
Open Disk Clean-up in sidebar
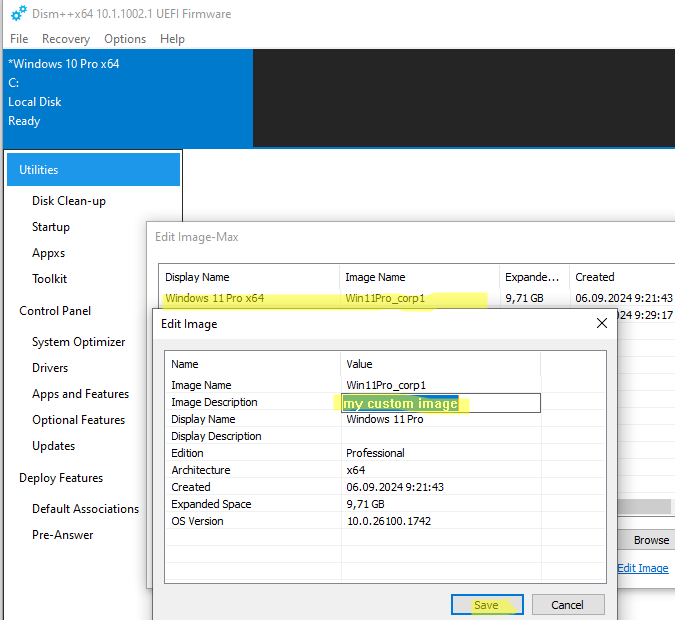[69, 201]
